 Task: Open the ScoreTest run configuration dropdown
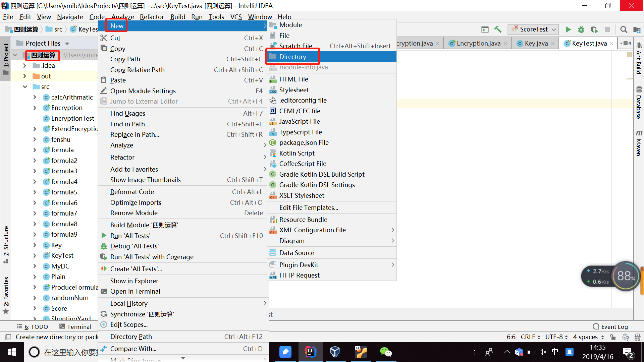(533, 29)
